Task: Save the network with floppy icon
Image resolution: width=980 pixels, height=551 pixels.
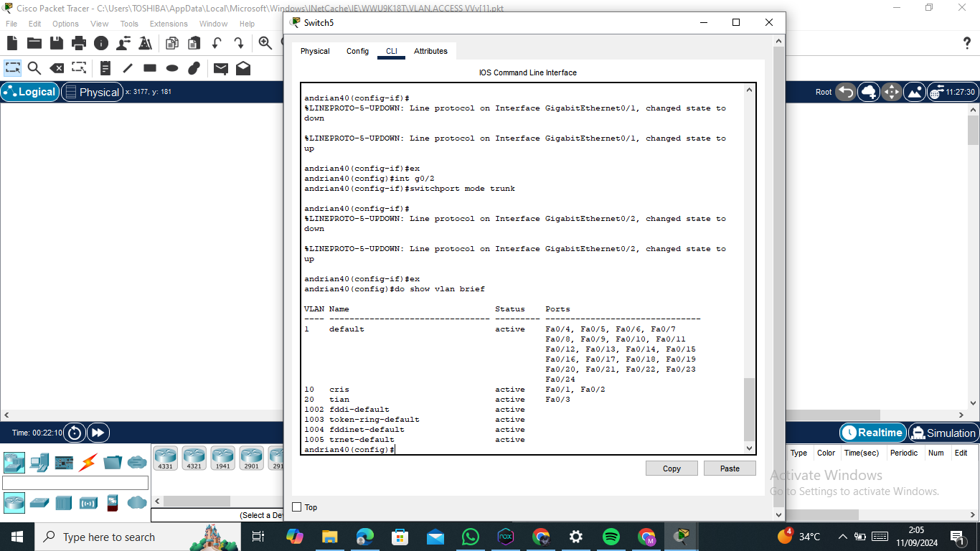Action: click(x=57, y=43)
